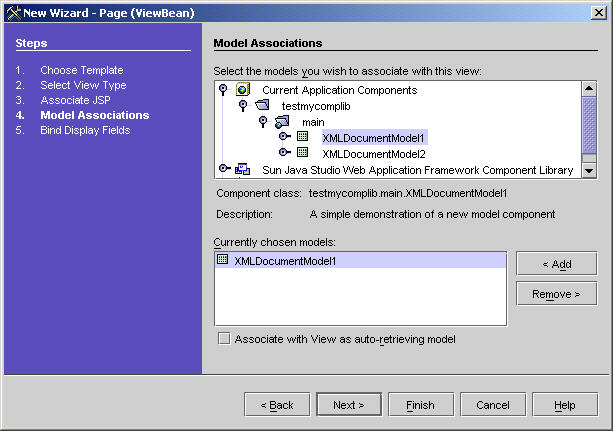Viewport: 613px width, 431px height.
Task: Enable Associate with View as auto-retrieving model
Action: tap(224, 338)
